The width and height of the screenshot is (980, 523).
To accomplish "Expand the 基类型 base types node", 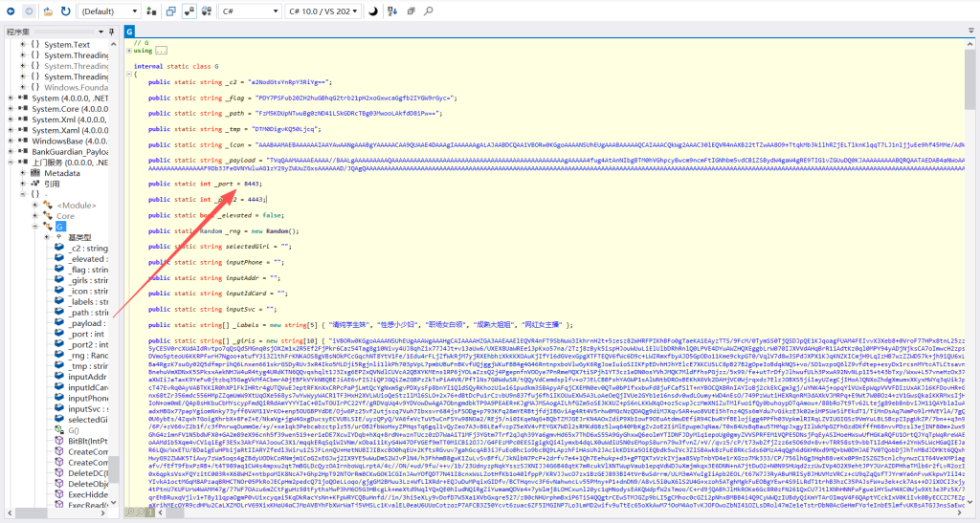I will coord(47,237).
